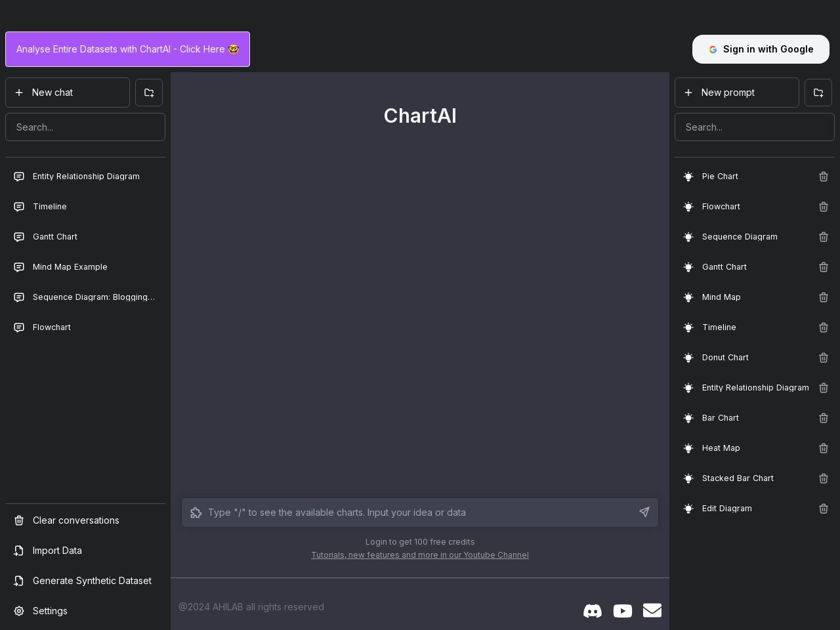This screenshot has height=630, width=840.
Task: Open the Timeline chat conversation
Action: pos(85,207)
